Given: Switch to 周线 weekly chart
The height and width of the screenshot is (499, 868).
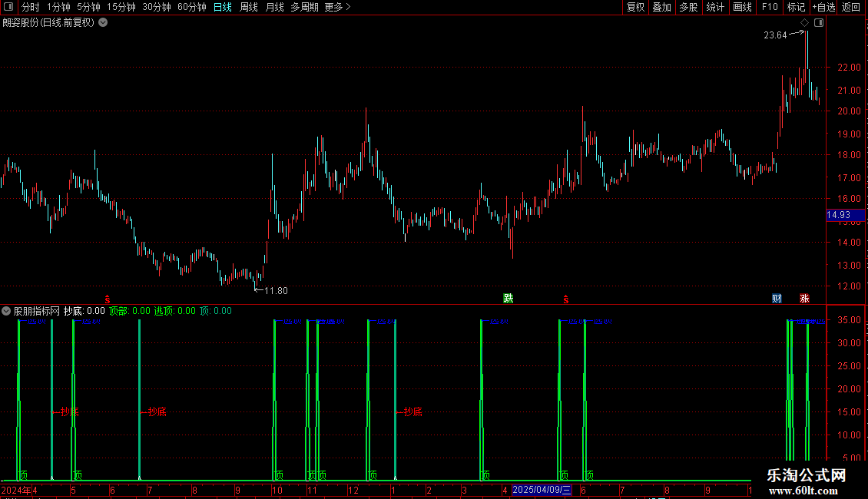Looking at the screenshot, I should click(249, 7).
